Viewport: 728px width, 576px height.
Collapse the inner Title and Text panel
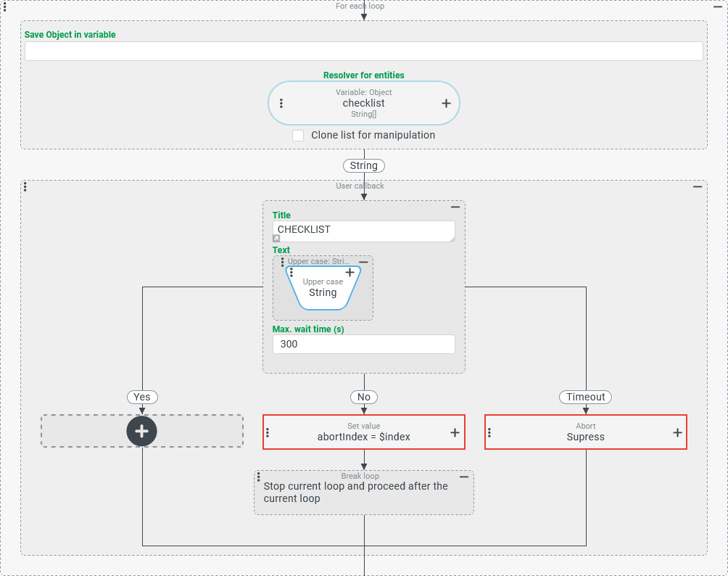point(455,207)
